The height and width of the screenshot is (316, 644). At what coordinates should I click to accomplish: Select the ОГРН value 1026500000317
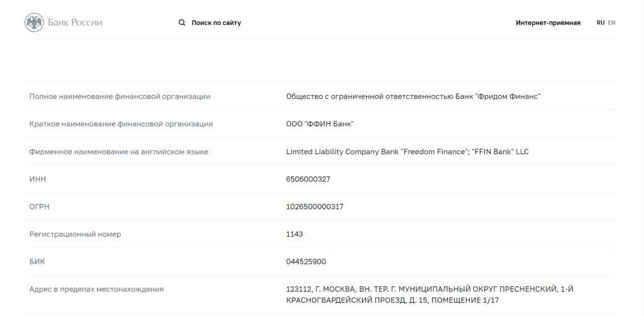tap(314, 206)
